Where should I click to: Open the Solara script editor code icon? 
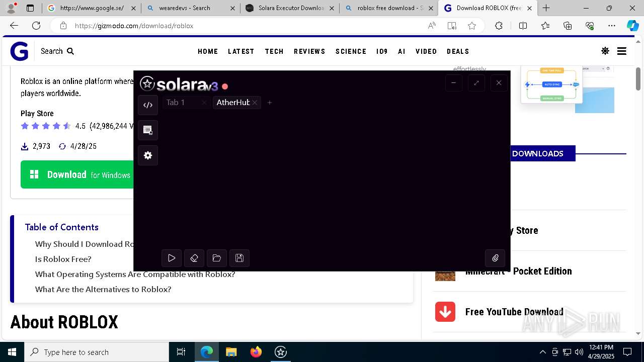coord(148,105)
